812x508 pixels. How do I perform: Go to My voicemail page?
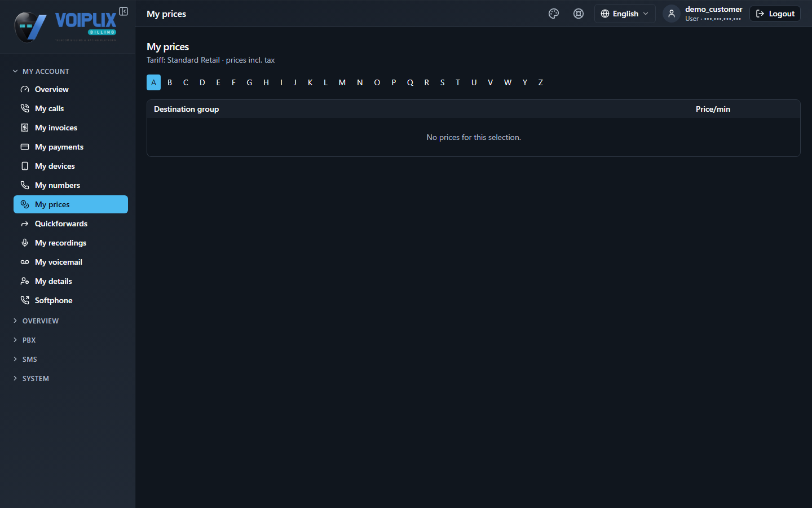pyautogui.click(x=70, y=262)
